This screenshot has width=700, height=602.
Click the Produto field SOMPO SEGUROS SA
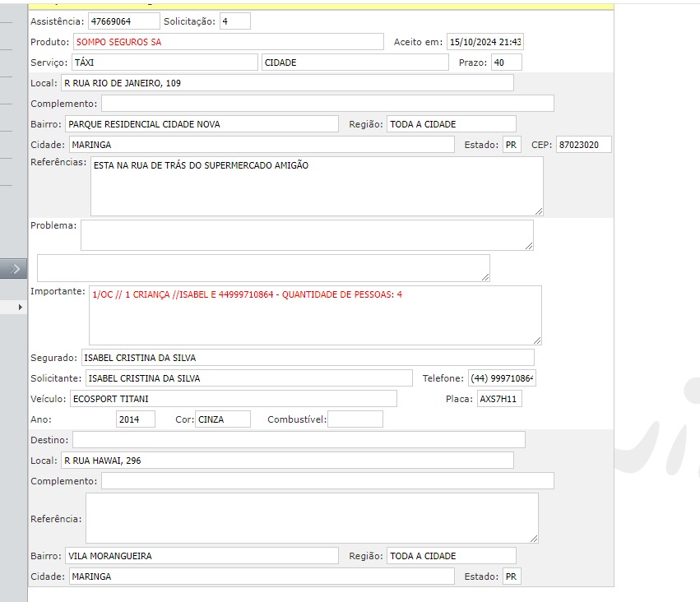228,42
